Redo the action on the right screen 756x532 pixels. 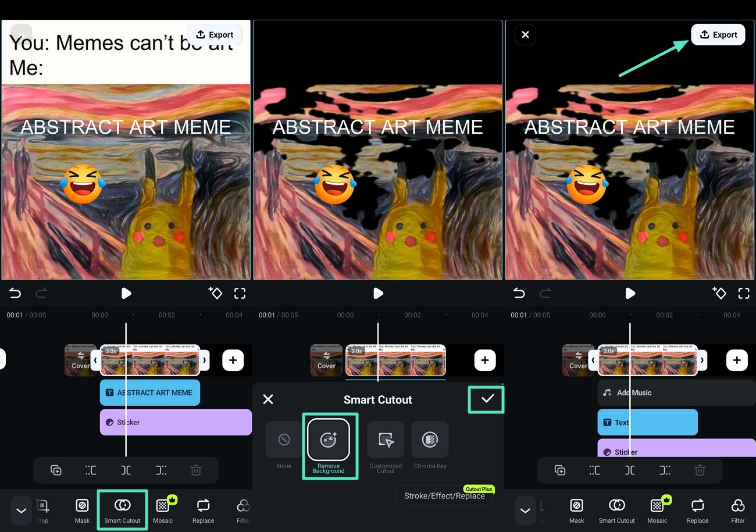point(545,294)
